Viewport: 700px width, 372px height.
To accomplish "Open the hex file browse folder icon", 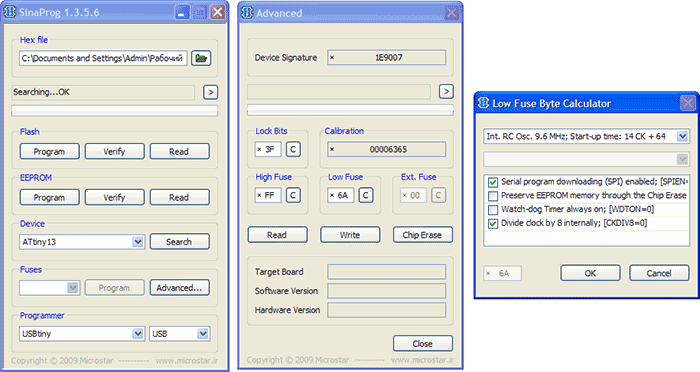I will (x=201, y=58).
